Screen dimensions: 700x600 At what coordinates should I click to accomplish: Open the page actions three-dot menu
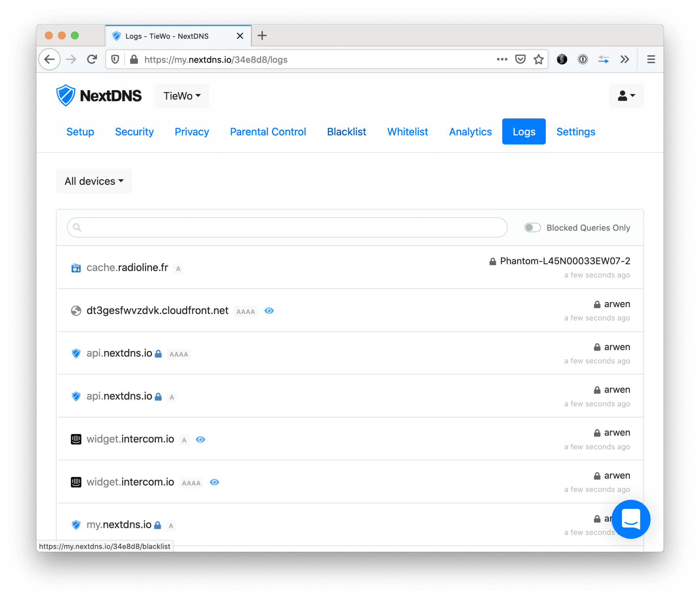tap(502, 59)
